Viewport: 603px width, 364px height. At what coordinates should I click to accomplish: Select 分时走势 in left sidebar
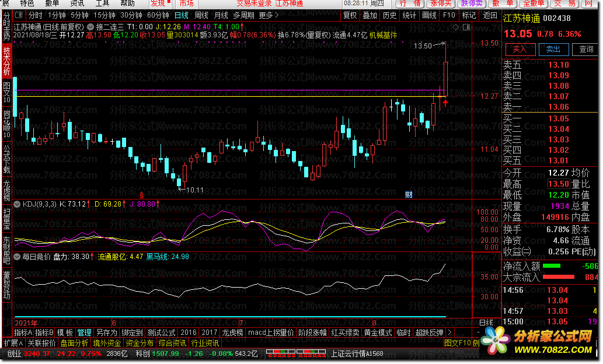click(6, 27)
